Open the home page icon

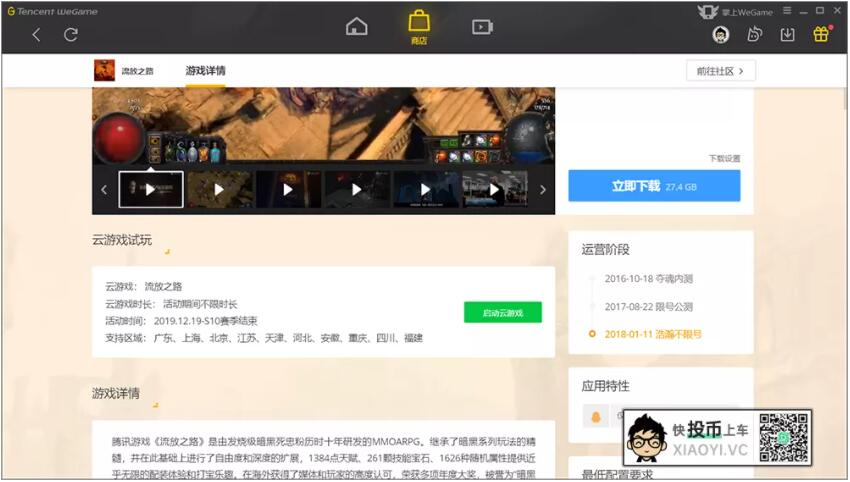pyautogui.click(x=357, y=27)
